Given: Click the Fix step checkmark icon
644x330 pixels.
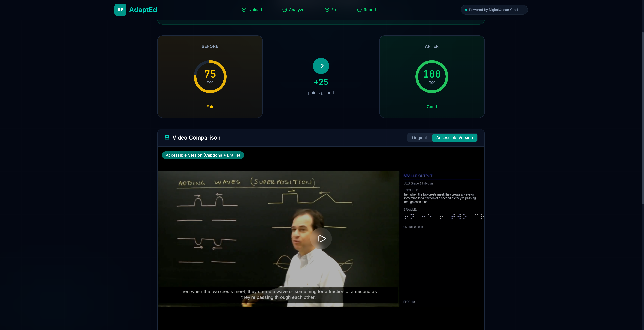Looking at the screenshot, I should 327,10.
